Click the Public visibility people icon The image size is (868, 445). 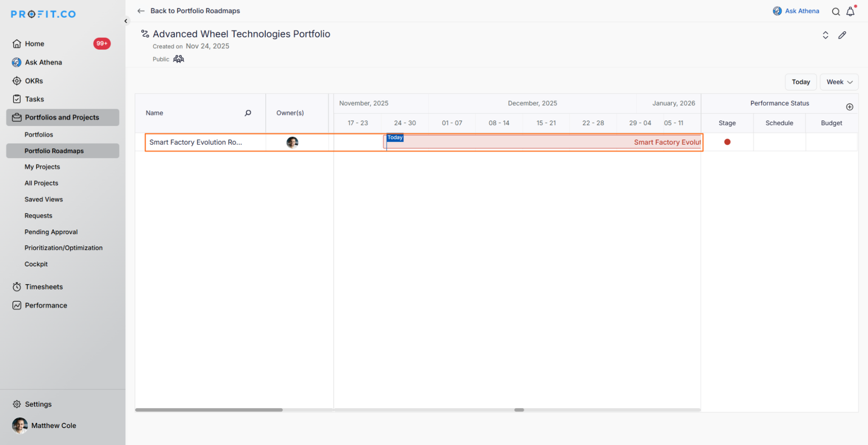click(x=178, y=59)
